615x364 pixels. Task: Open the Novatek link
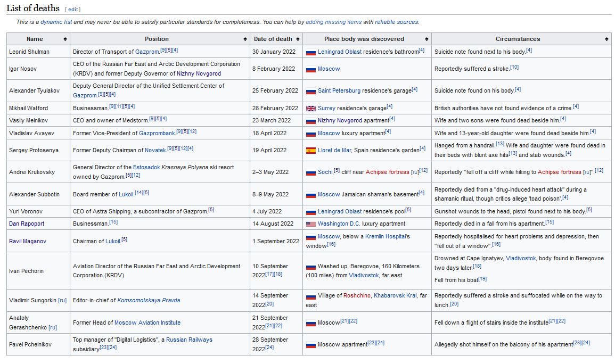tap(155, 150)
